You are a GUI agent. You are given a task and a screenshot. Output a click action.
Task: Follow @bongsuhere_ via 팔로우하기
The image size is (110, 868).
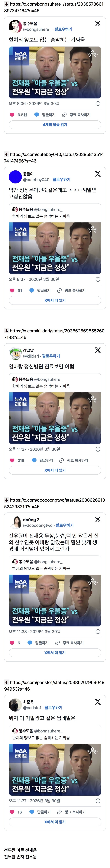pyautogui.click(x=63, y=29)
